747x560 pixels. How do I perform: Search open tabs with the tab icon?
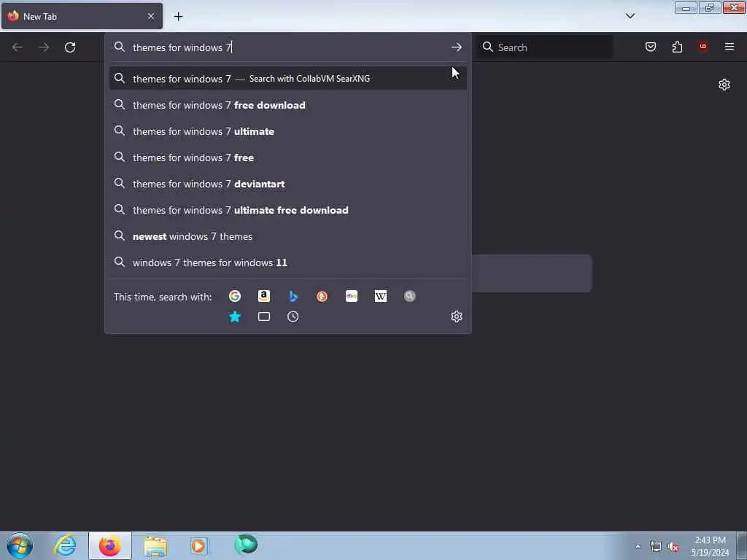point(264,316)
